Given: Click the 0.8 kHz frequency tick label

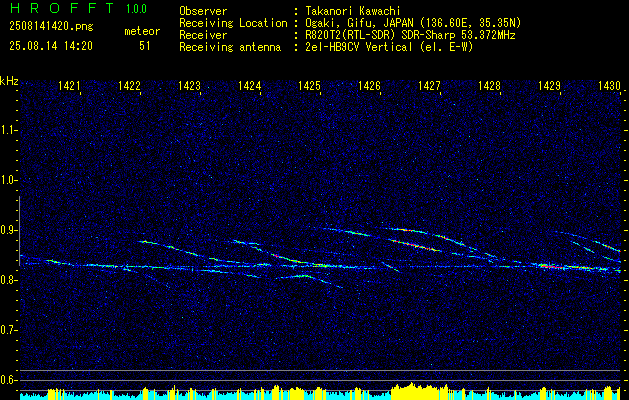Looking at the screenshot, I should tap(7, 280).
